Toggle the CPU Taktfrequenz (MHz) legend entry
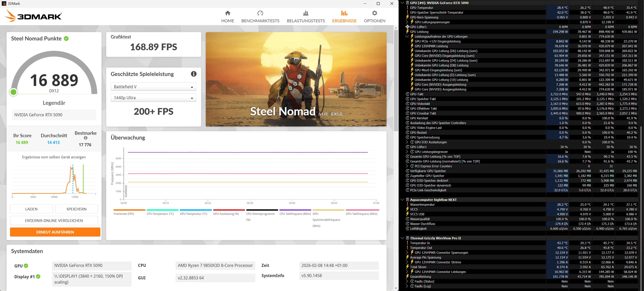644x291 pixels. tap(295, 214)
